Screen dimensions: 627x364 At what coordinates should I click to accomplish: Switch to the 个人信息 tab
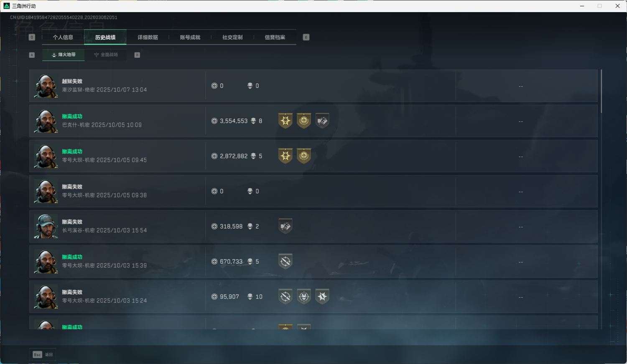[x=63, y=37]
